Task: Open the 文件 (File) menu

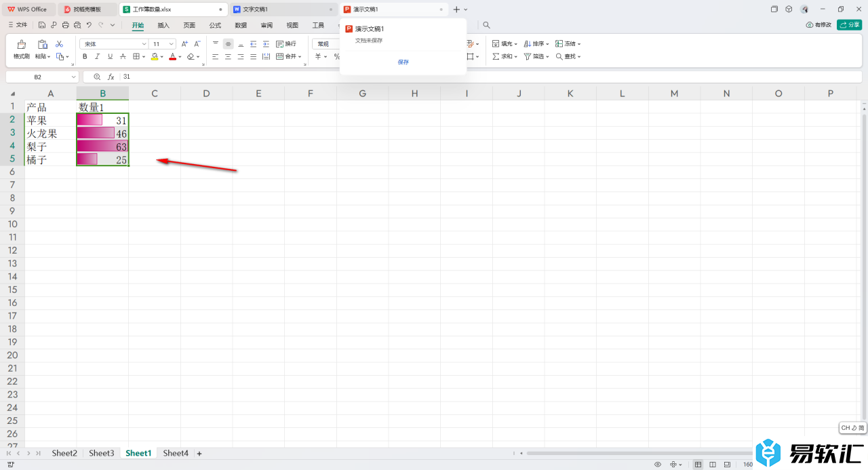Action: [x=17, y=25]
